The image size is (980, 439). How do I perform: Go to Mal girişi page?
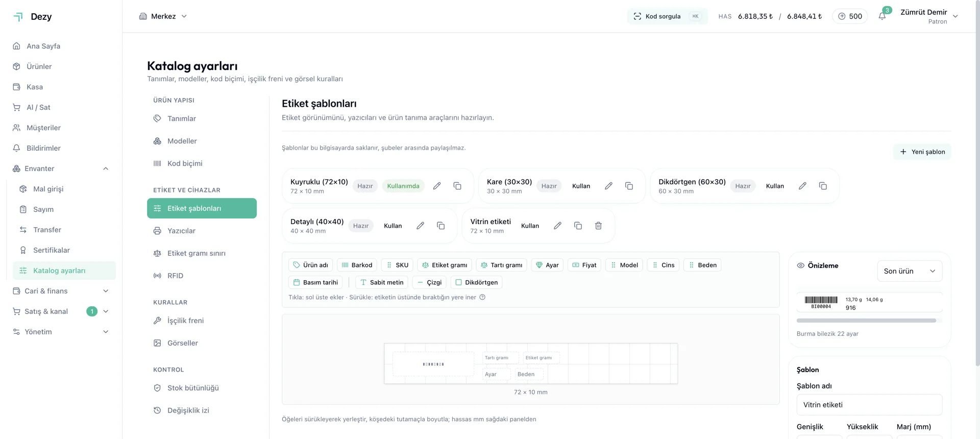pyautogui.click(x=64, y=189)
